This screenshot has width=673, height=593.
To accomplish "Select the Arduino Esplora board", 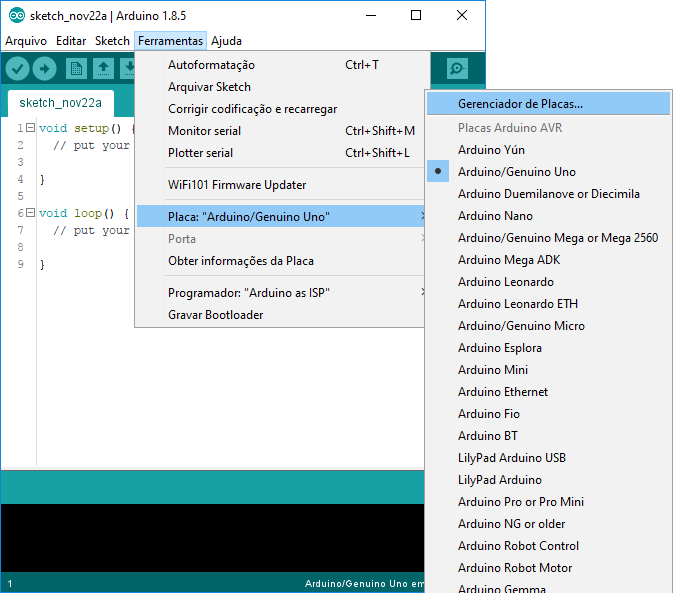I will pyautogui.click(x=549, y=348).
